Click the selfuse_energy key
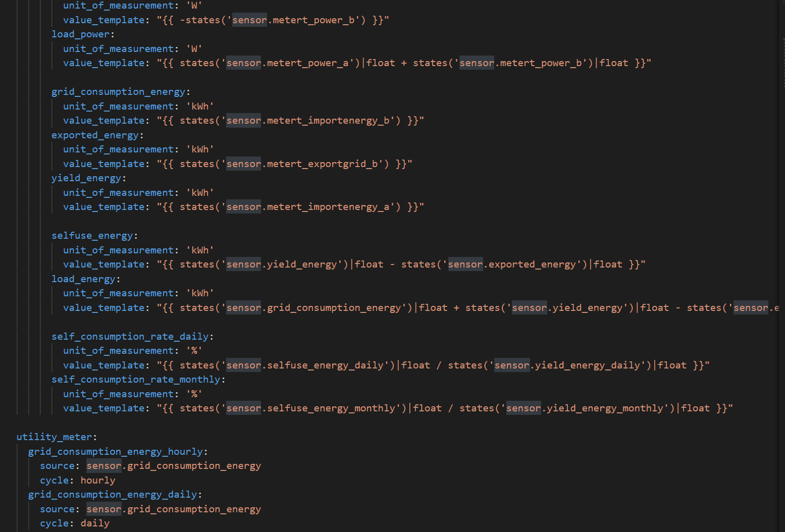 [x=92, y=236]
